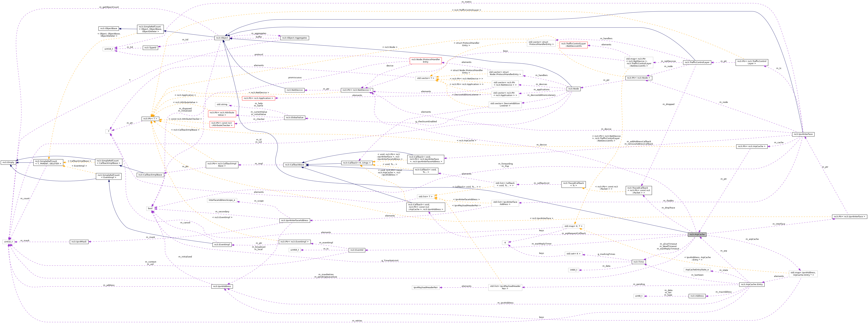Click the std::string node

(222, 104)
